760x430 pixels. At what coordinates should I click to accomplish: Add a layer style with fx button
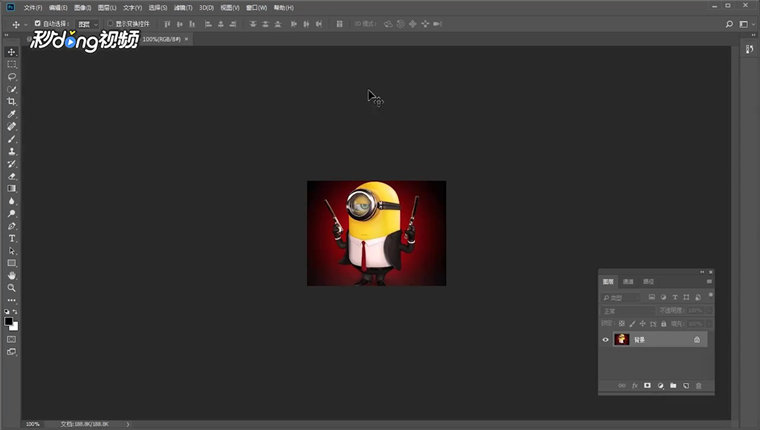pos(634,386)
